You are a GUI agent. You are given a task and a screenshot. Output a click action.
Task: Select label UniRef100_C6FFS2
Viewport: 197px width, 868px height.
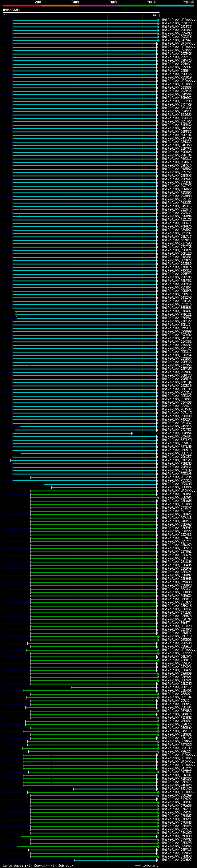tap(177, 131)
